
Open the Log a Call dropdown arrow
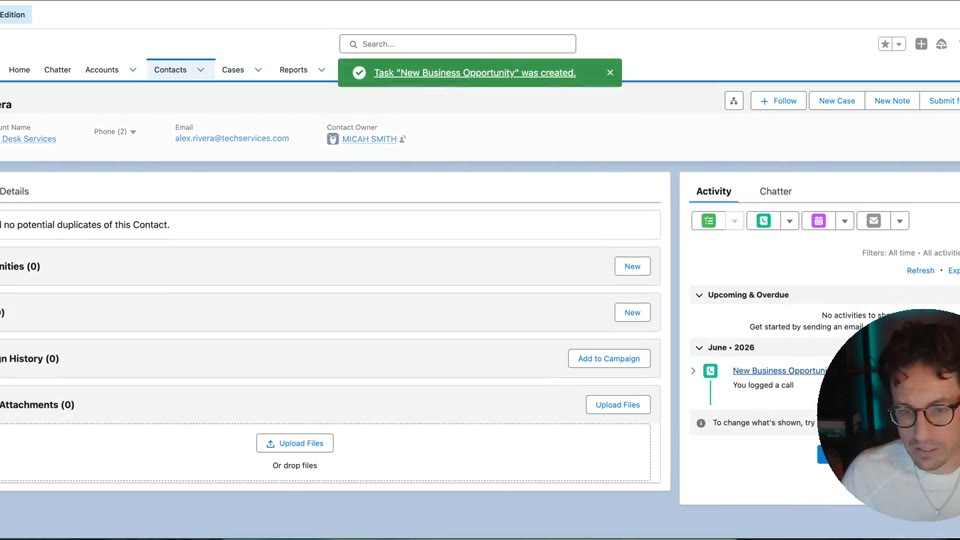tap(790, 221)
